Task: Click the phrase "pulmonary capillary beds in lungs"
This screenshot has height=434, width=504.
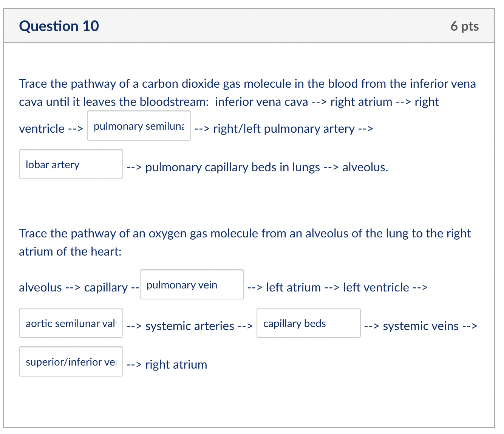Action: 232,167
